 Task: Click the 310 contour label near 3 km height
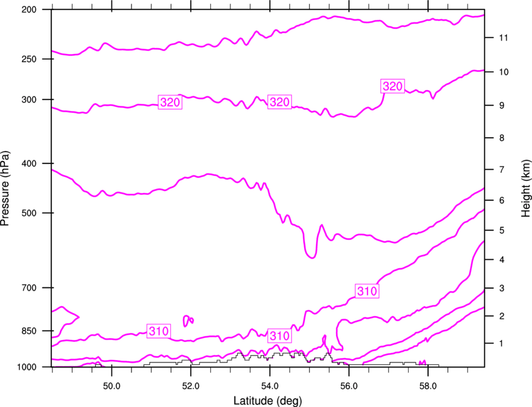click(367, 291)
